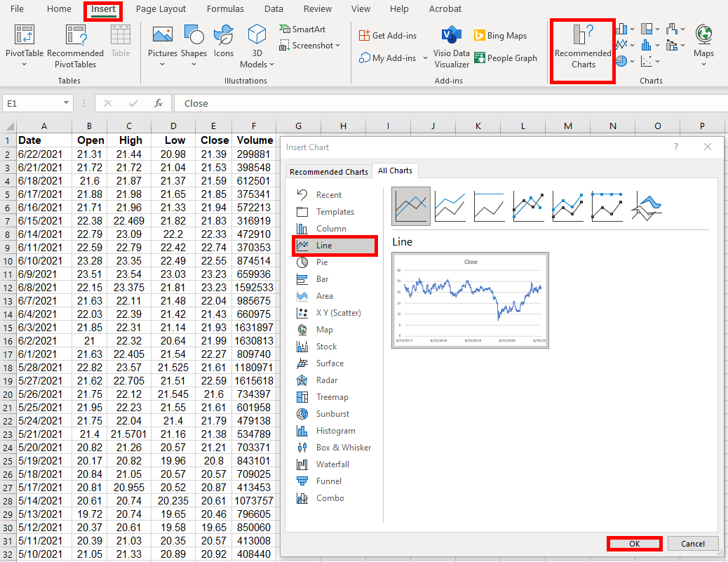Select the 3-D Line chart subtype
The width and height of the screenshot is (728, 562).
coord(646,206)
